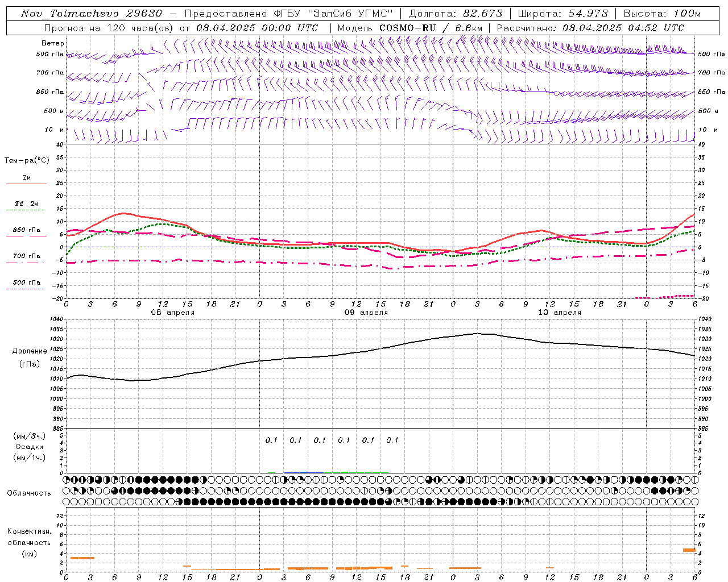Click the date label 08 апреля

pos(172,313)
